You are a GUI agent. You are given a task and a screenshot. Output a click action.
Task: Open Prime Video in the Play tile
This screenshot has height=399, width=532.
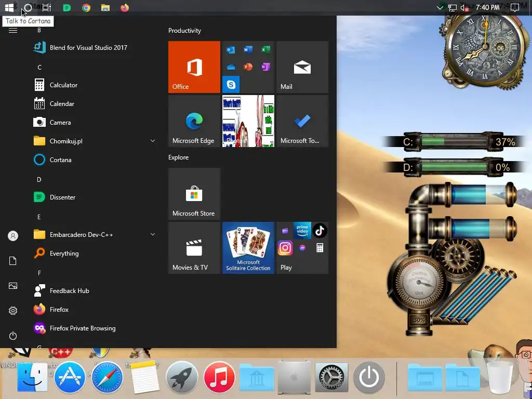pos(302,231)
